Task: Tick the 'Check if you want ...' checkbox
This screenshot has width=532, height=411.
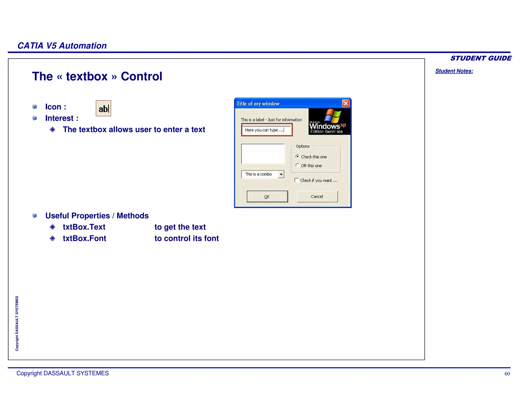Action: pos(296,180)
